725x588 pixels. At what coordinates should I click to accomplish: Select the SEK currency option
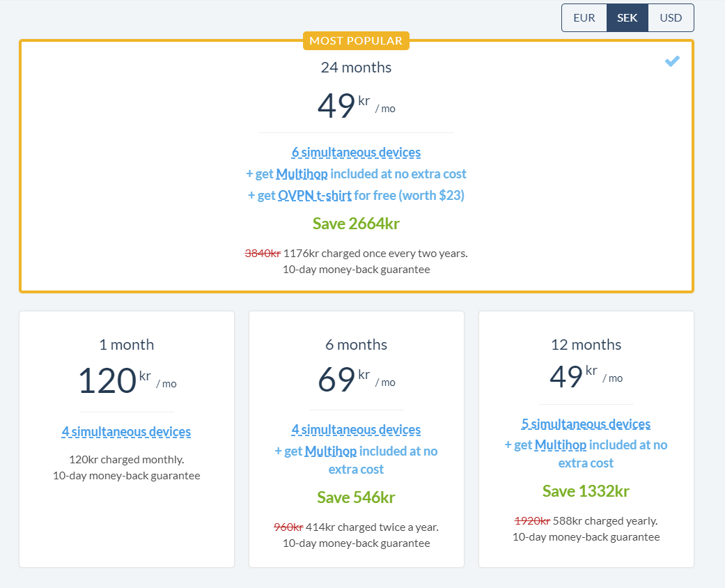click(x=627, y=18)
